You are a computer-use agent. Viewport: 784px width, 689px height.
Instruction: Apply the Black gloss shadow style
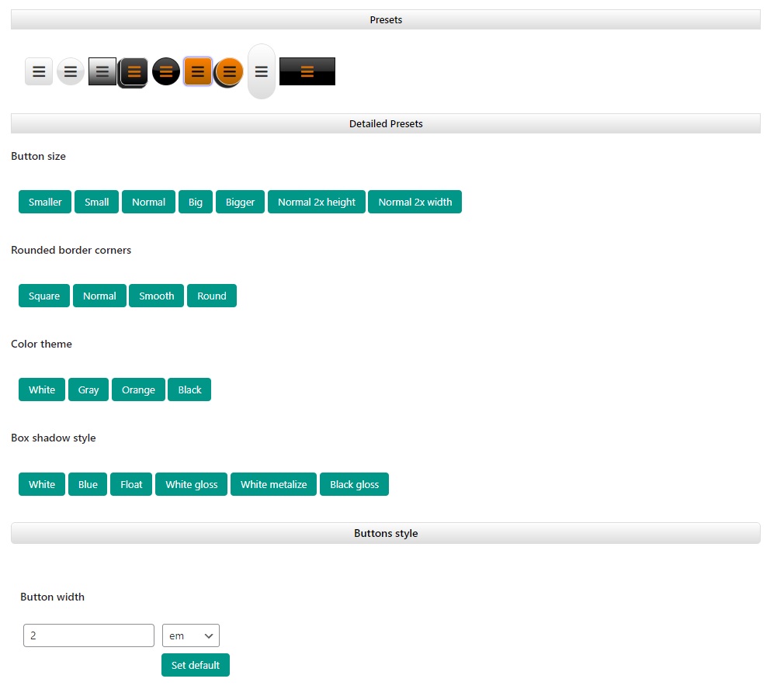click(354, 484)
